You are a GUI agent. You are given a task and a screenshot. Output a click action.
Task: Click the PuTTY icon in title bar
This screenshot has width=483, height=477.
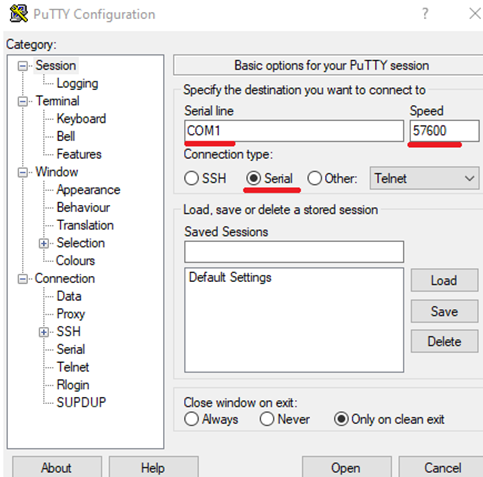pos(19,13)
